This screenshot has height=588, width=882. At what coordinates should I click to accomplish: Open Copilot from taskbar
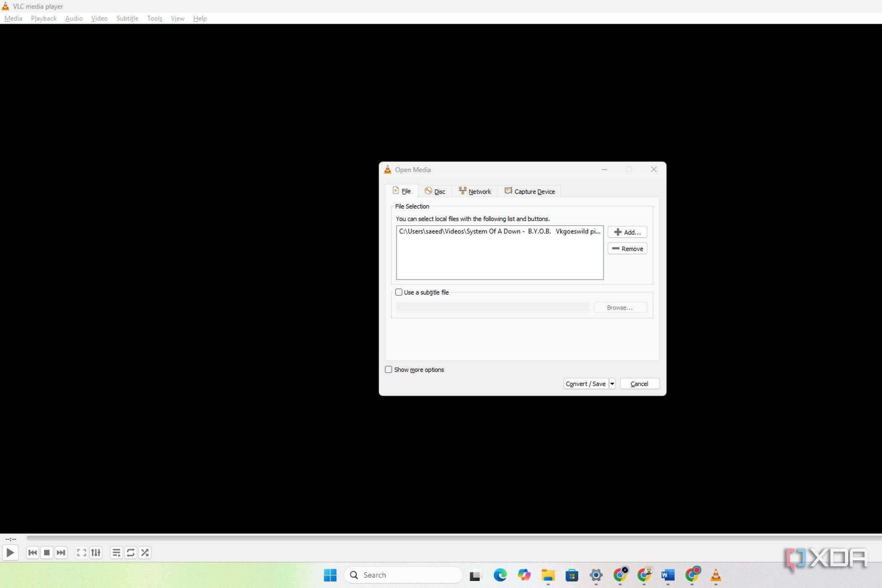pyautogui.click(x=524, y=575)
